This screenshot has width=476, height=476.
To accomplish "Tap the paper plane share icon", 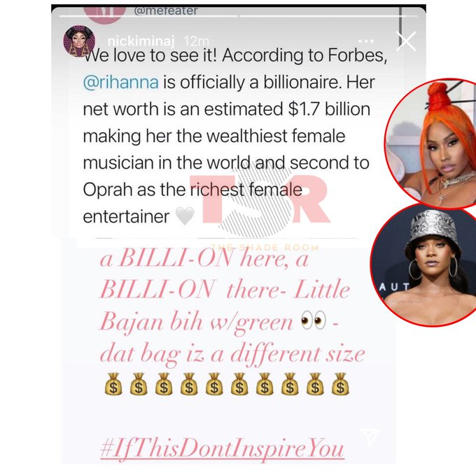I will [370, 436].
